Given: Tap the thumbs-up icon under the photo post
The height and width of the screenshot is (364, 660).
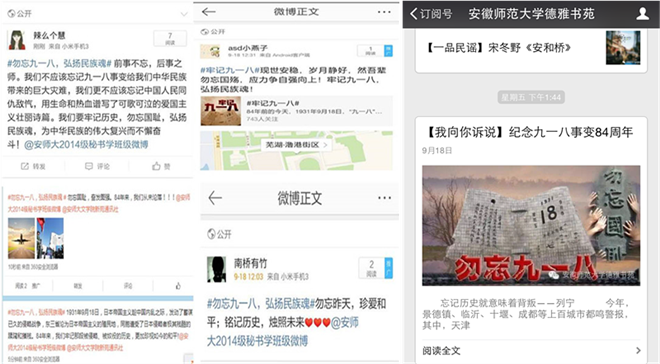Looking at the screenshot, I should (x=178, y=286).
